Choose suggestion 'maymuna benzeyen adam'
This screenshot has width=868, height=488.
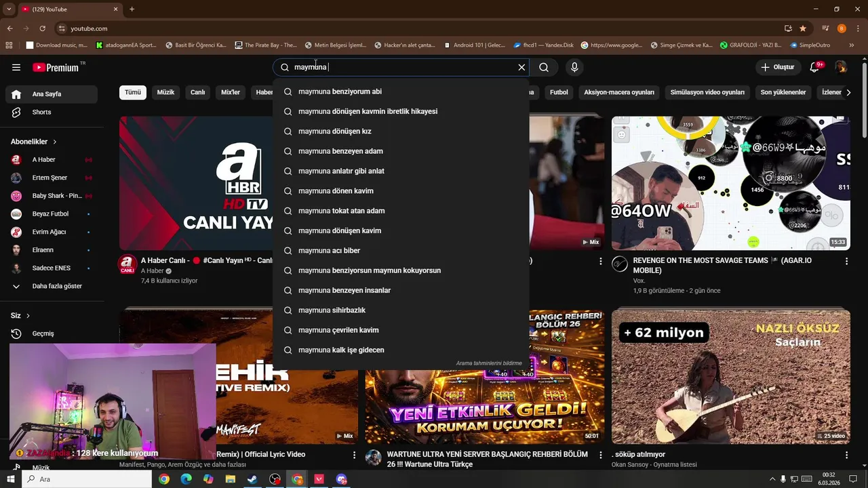pos(401,151)
